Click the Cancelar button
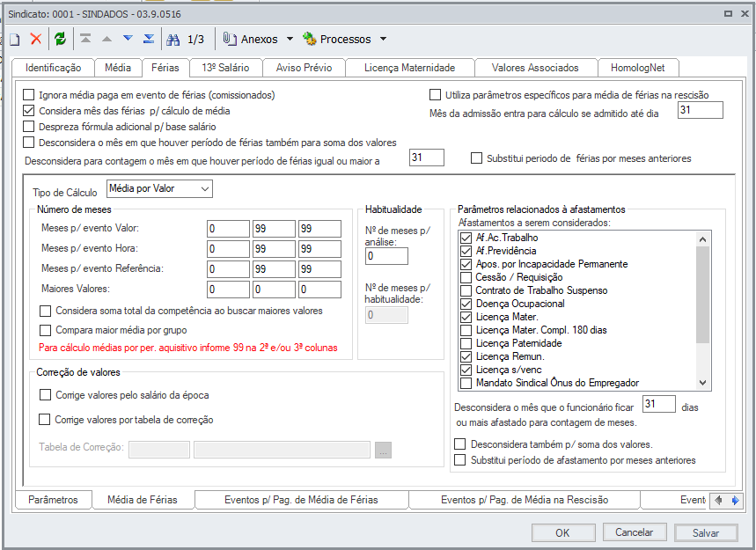756x550 pixels. click(635, 532)
